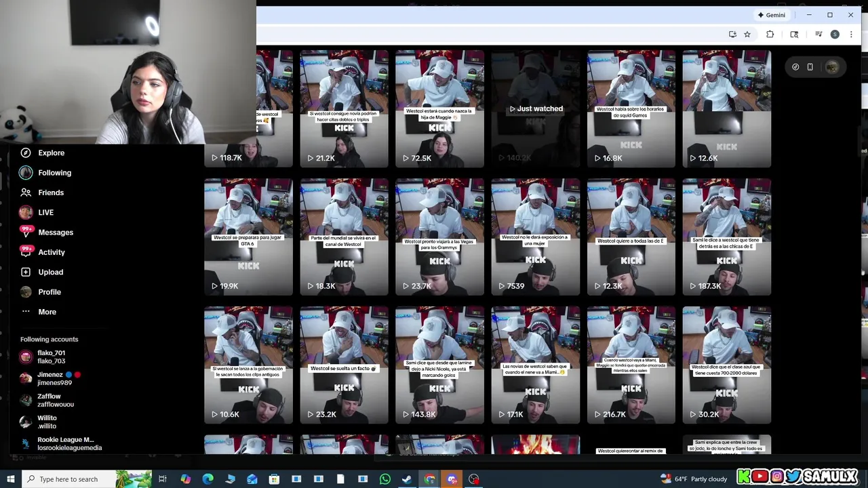Open the video with 21.2K views
Viewport: 868px width, 488px height.
click(x=344, y=108)
